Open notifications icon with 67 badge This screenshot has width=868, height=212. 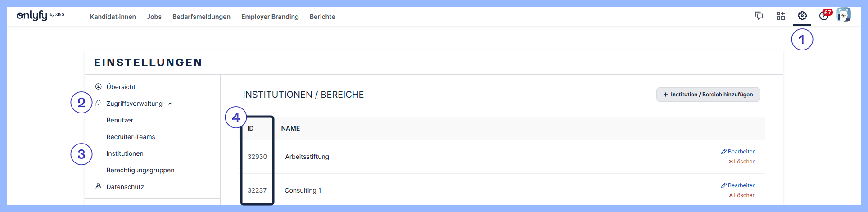click(825, 15)
